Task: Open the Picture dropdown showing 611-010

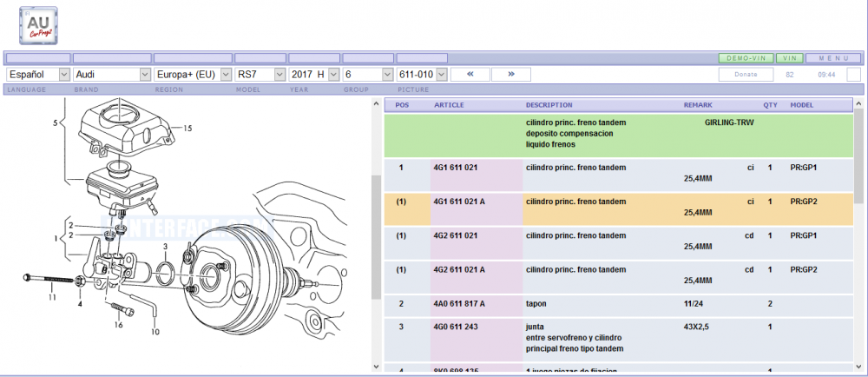Action: coord(422,74)
